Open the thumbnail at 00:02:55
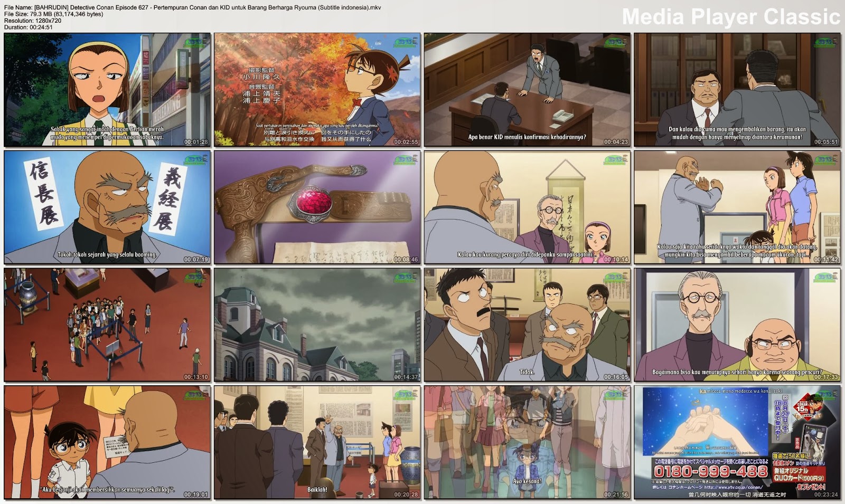845x504 pixels. tap(317, 90)
